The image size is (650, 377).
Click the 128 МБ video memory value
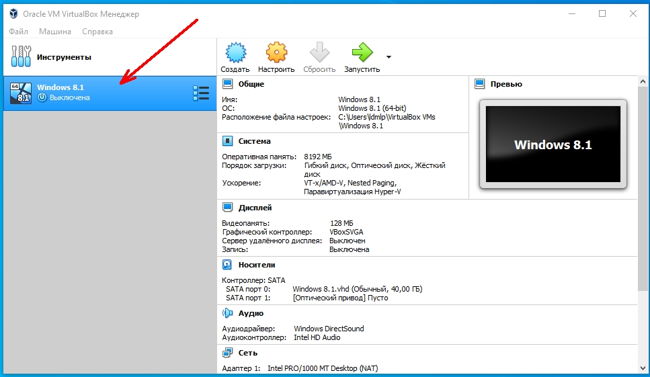coord(342,223)
